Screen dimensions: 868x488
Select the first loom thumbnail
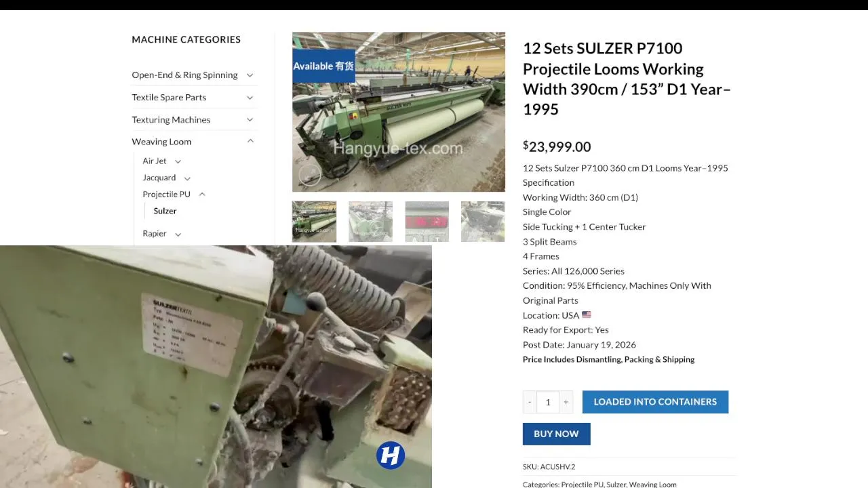coord(314,222)
